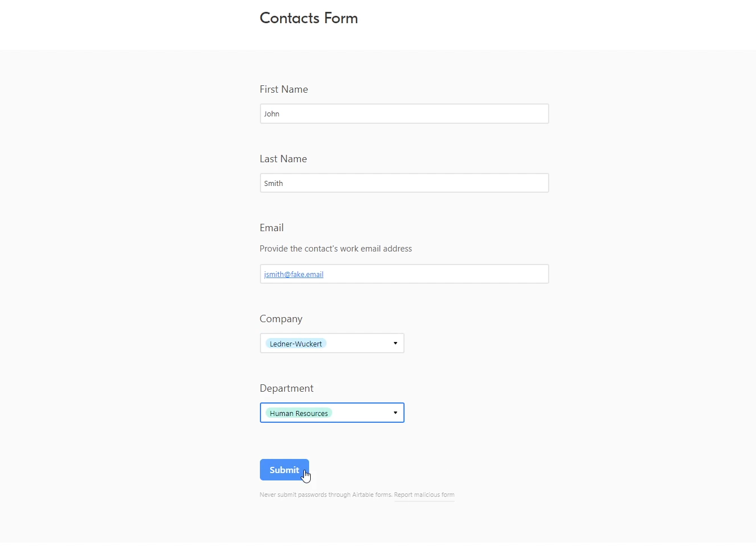Click the work email address helper text
Viewport: 756px width, 559px height.
[x=336, y=249]
